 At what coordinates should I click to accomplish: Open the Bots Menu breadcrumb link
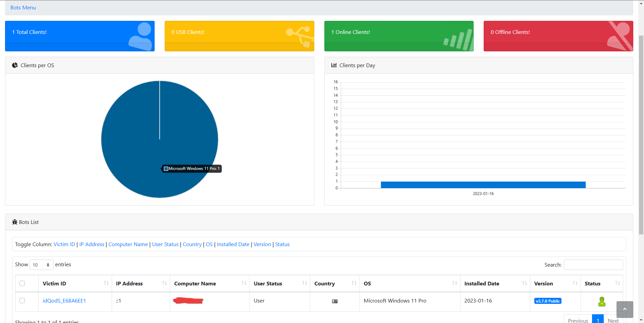tap(23, 7)
